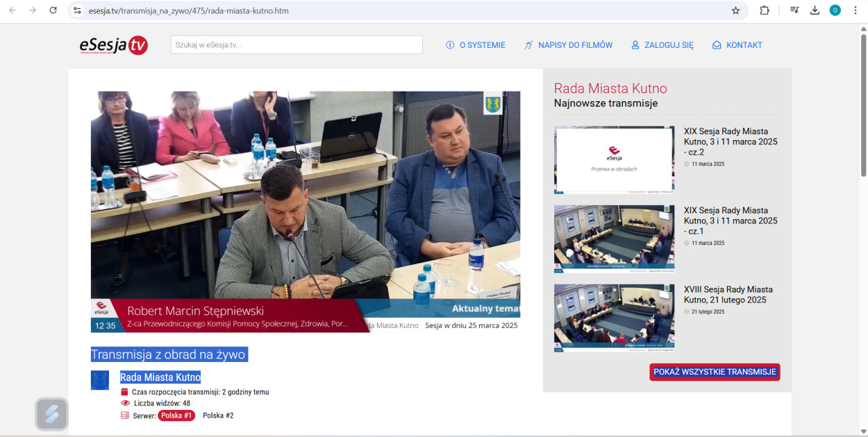Open XIX Sesja cz.2 thumbnail
Screen dimensions: 868x437
pos(614,160)
